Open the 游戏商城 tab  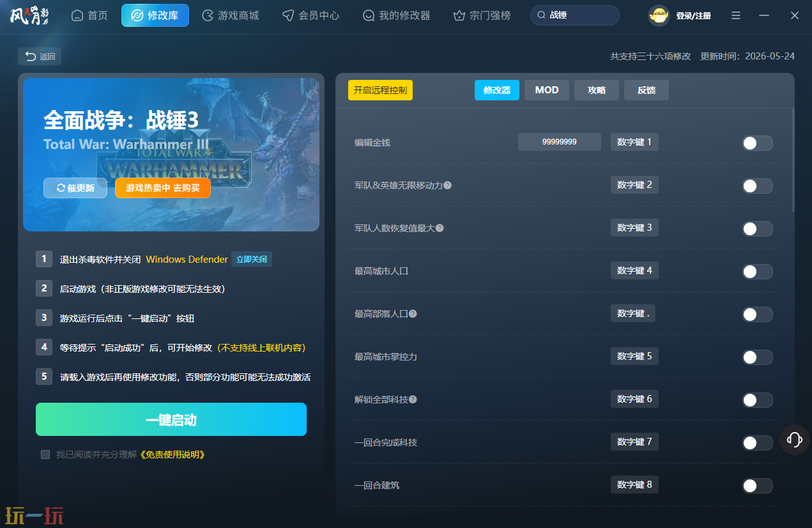click(x=231, y=15)
